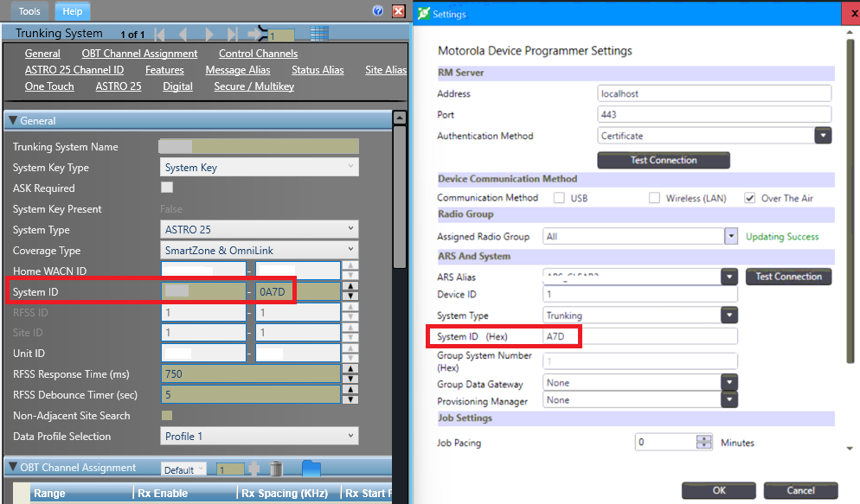Jump to the One Touch link

[x=49, y=86]
